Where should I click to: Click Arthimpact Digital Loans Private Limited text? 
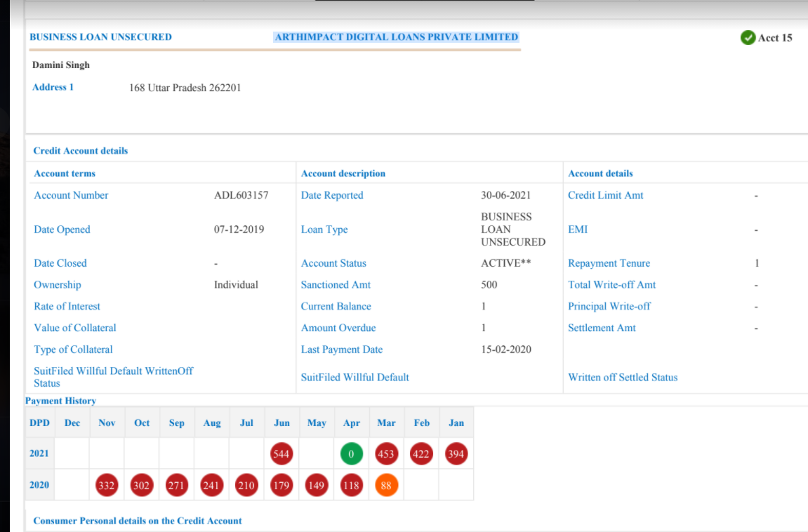(x=396, y=37)
